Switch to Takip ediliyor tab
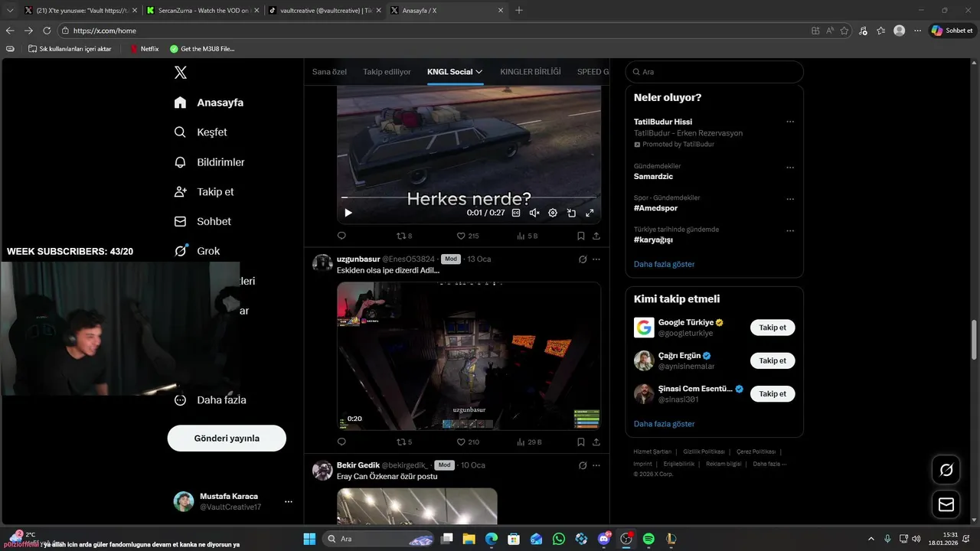Screen dimensions: 980x551 coord(387,72)
